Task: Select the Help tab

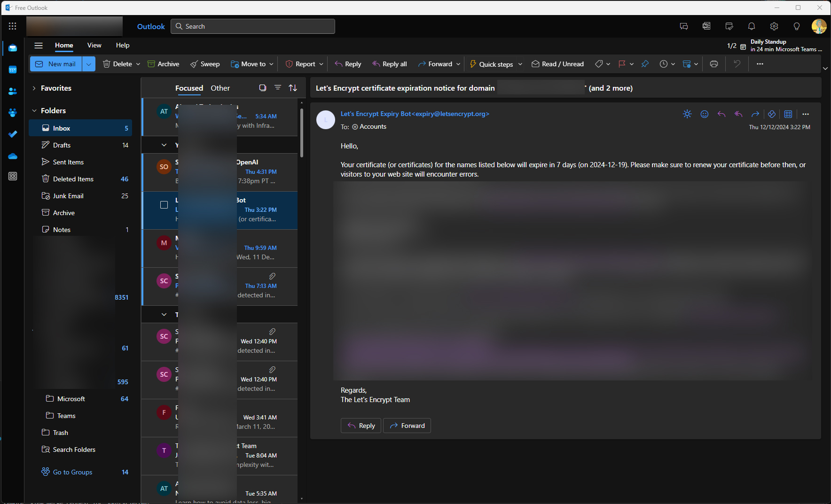Action: pos(123,46)
